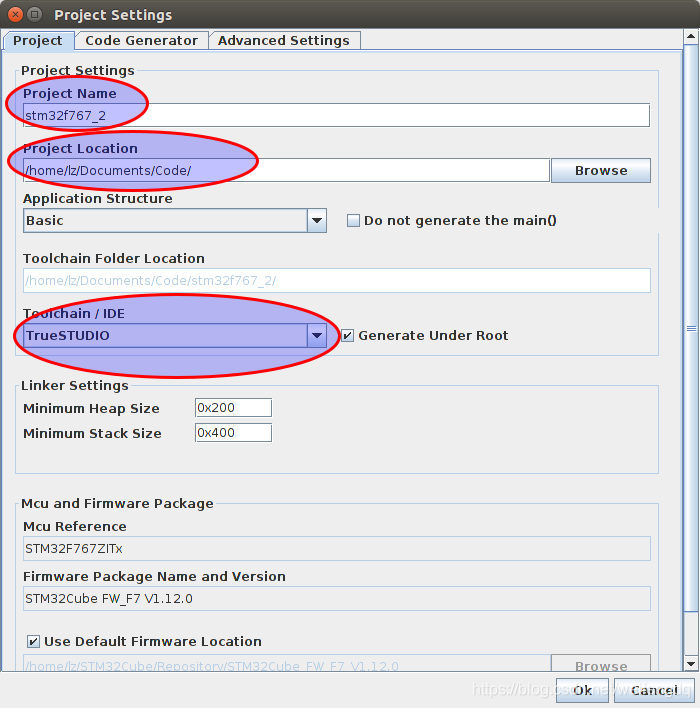Viewport: 700px width, 708px height.
Task: Toggle Do not generate the main() checkbox
Action: point(353,221)
